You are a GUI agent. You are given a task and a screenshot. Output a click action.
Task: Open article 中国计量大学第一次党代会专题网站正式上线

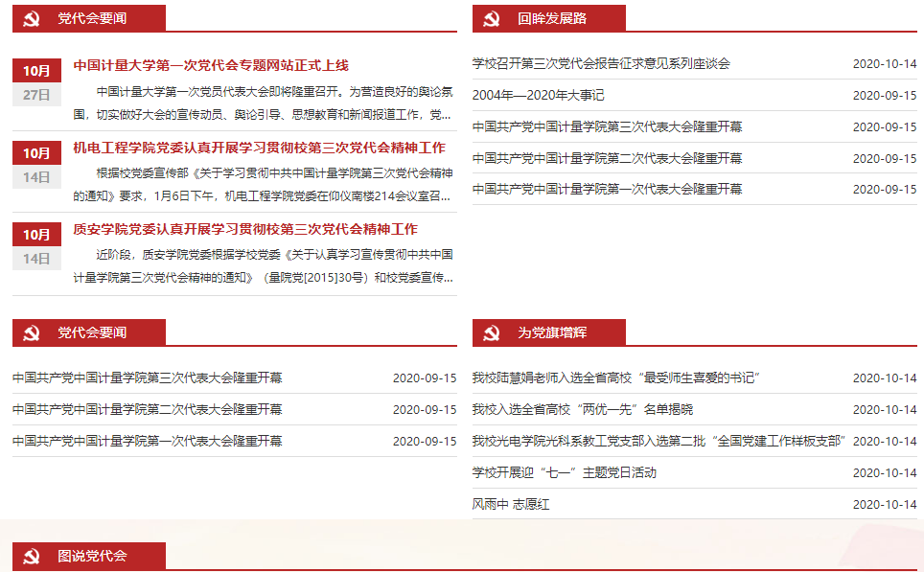click(x=211, y=66)
